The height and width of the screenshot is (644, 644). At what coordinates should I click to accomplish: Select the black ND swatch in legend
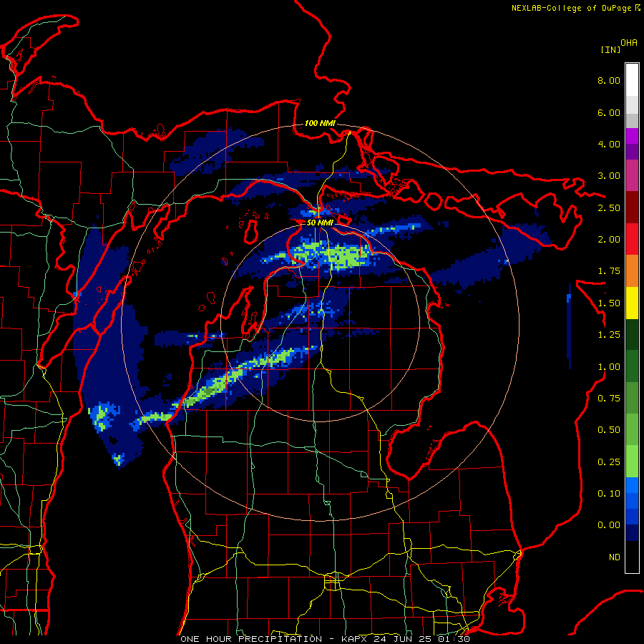coord(632,557)
